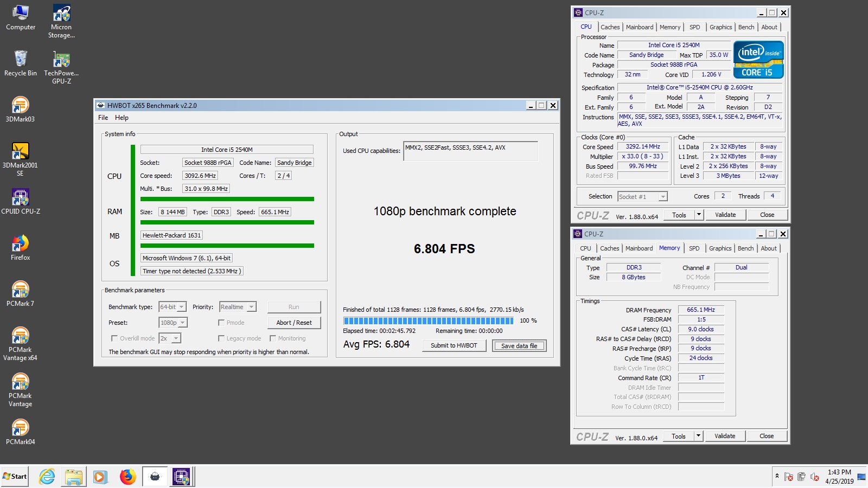Viewport: 868px width, 488px height.
Task: Open Micron Storage desktop shortcut
Action: (x=61, y=22)
